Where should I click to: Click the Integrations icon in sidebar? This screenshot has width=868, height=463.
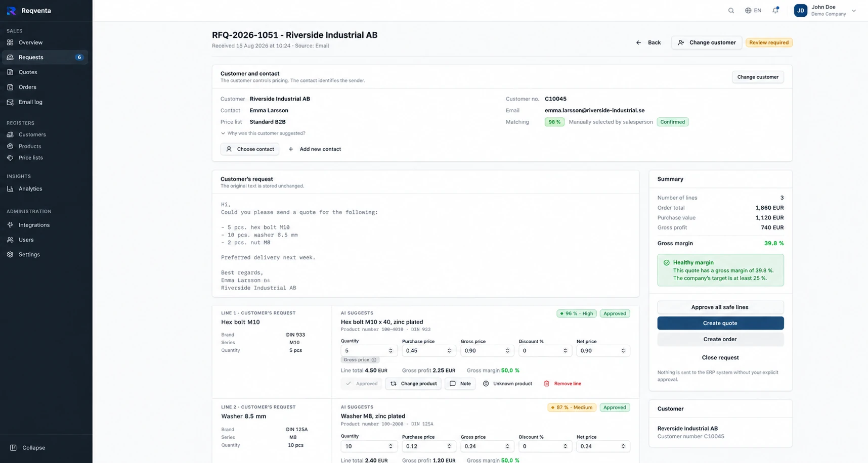[10, 225]
